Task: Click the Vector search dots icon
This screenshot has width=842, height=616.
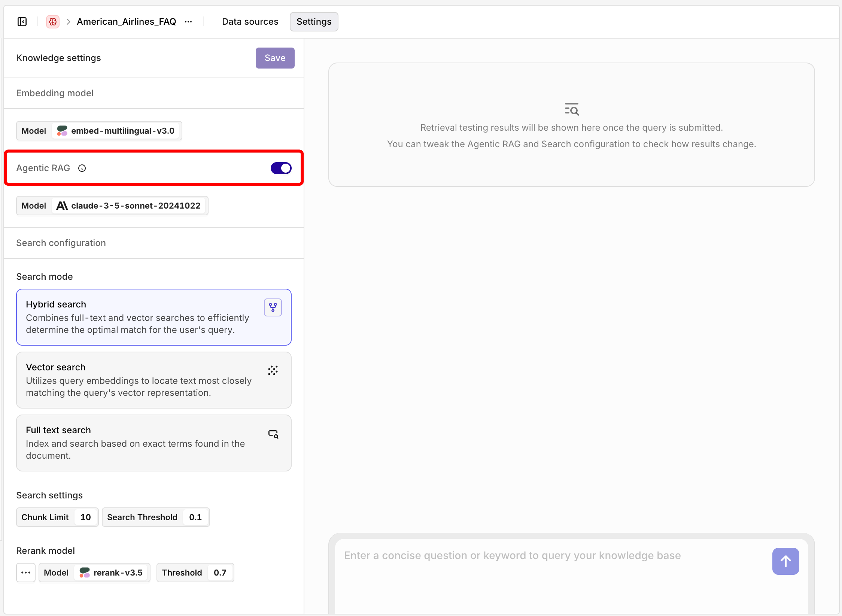Action: coord(273,370)
